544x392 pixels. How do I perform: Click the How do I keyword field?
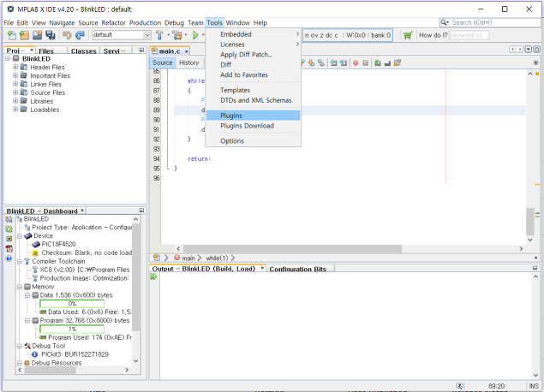click(469, 35)
